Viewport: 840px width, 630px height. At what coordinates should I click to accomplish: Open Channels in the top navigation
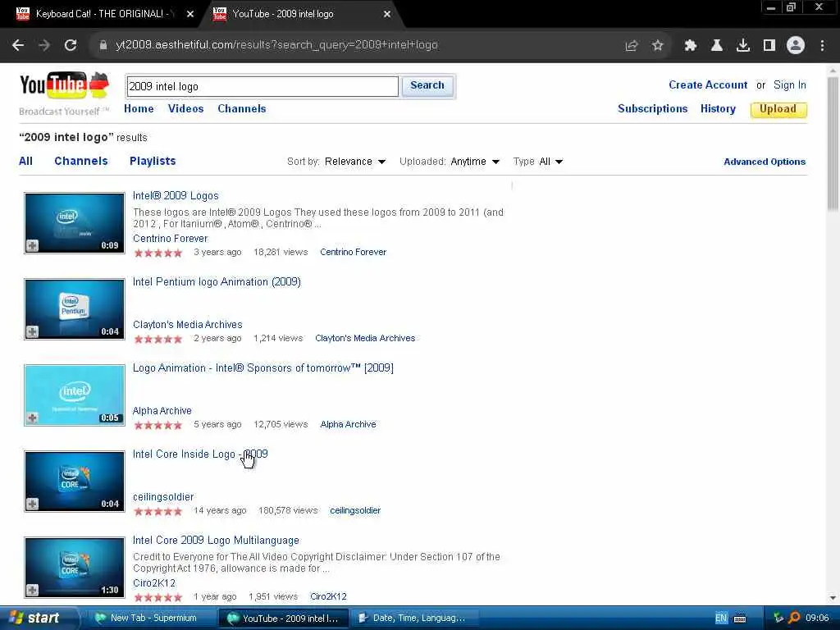tap(242, 109)
